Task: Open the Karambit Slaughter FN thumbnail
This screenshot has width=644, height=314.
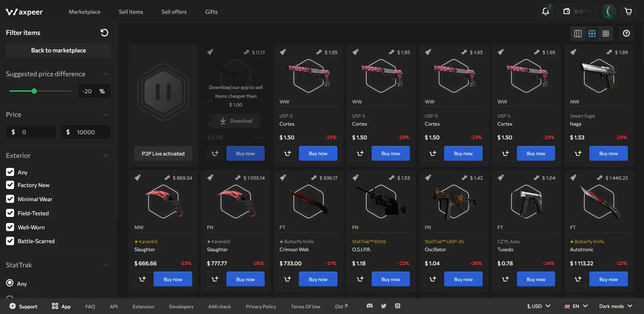Action: pyautogui.click(x=236, y=201)
